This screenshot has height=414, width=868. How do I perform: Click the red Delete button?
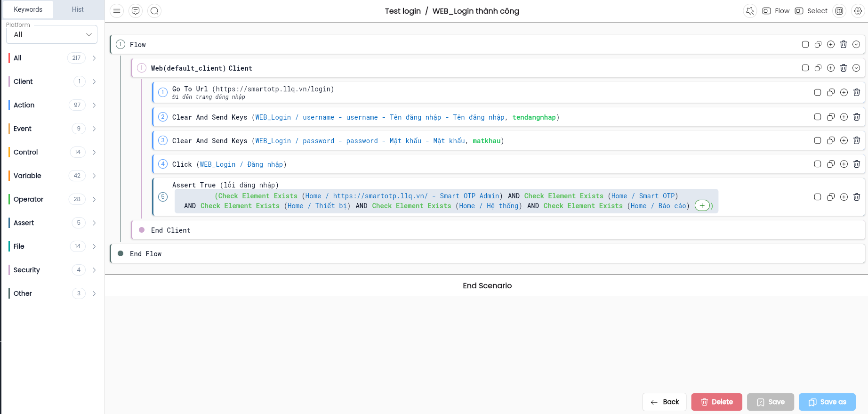(716, 402)
